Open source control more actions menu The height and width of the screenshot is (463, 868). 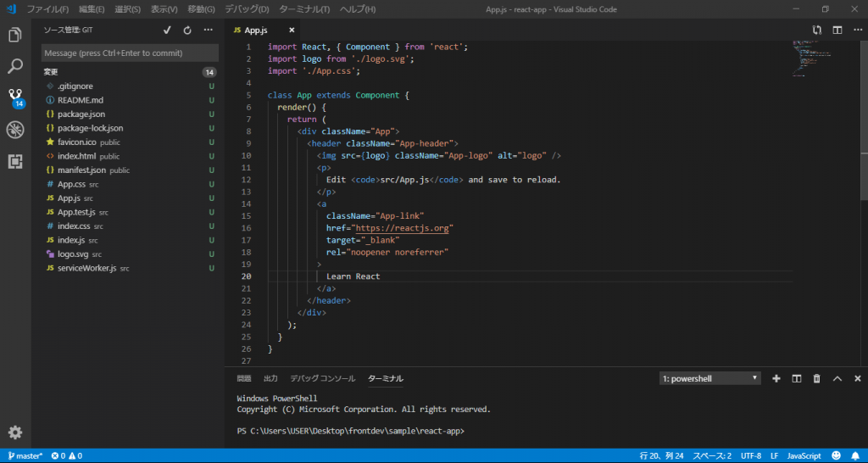click(209, 31)
